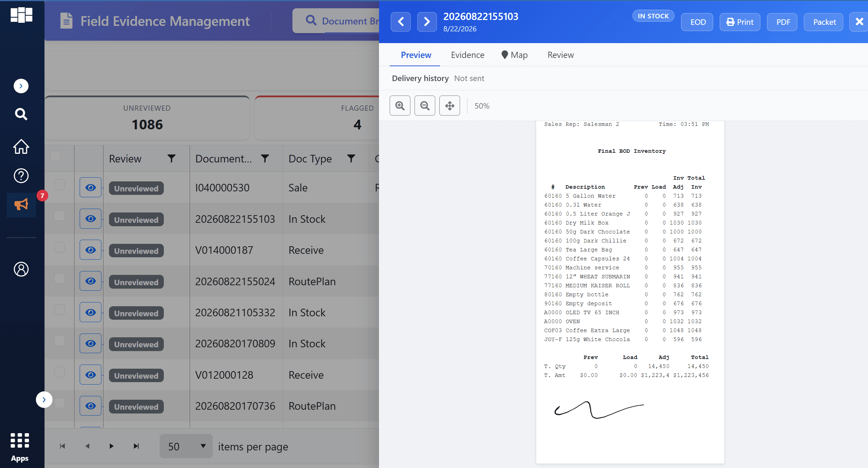Open the Help question mark icon
The width and height of the screenshot is (868, 468).
[21, 176]
